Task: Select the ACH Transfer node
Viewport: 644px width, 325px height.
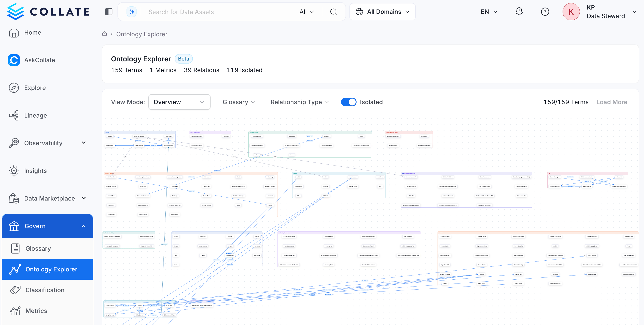Action: [111, 177]
